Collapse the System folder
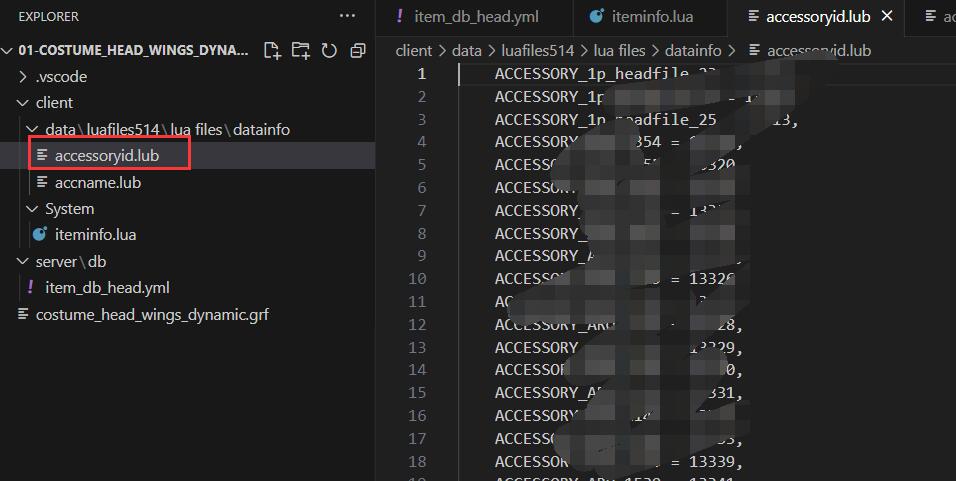956x481 pixels. [32, 209]
